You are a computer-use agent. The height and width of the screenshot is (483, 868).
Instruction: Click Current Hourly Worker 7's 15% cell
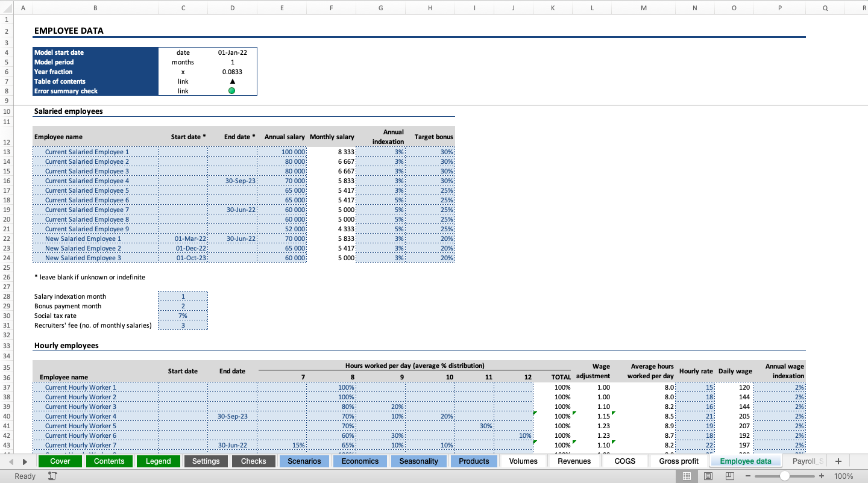click(x=281, y=445)
